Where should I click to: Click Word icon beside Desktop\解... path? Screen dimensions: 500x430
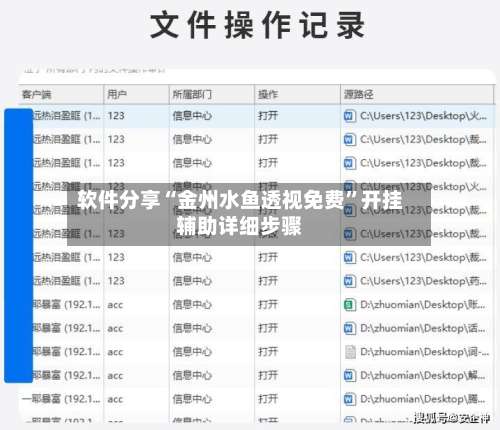(x=349, y=376)
